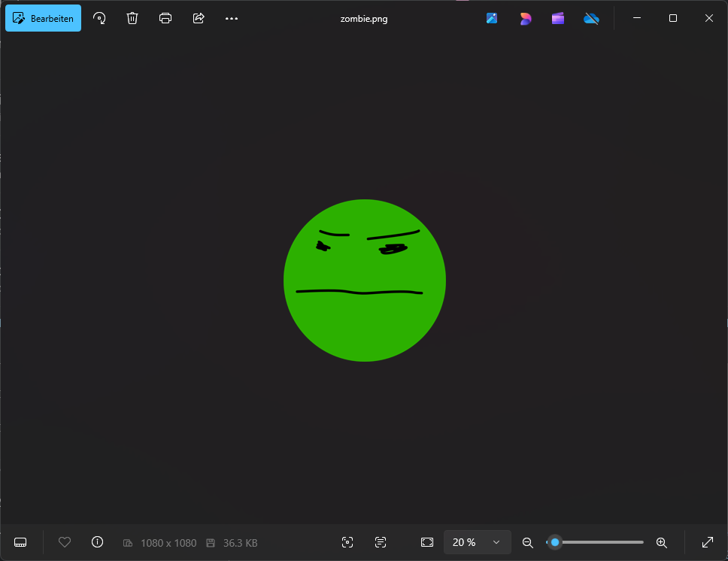This screenshot has width=728, height=561.
Task: Toggle the filmstrip view icon
Action: coord(20,542)
